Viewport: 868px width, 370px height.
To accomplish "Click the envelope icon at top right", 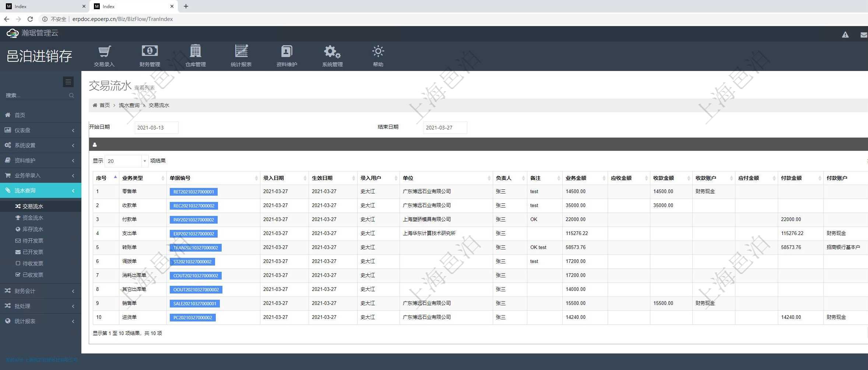I will (x=863, y=34).
